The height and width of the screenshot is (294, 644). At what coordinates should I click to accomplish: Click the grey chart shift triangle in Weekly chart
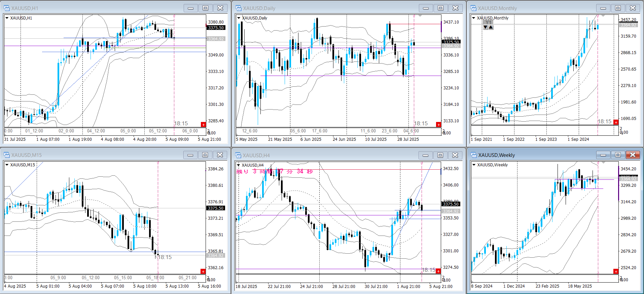(x=604, y=163)
